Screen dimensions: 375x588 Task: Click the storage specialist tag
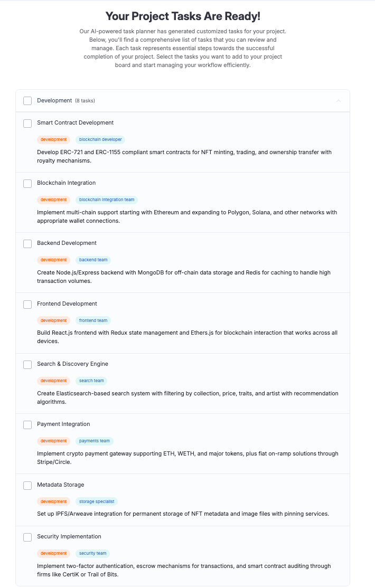click(x=97, y=501)
